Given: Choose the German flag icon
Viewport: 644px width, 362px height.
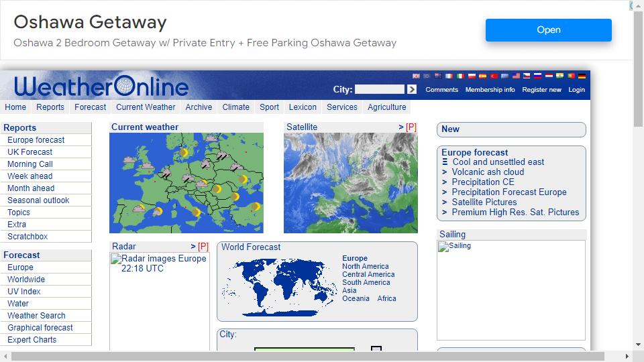Looking at the screenshot, I should click(582, 76).
